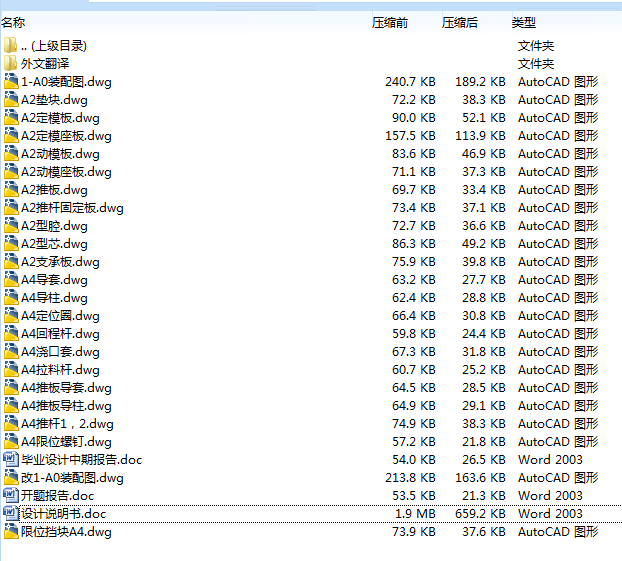Click the A2垫块.dwg file icon
The width and height of the screenshot is (622, 561).
coord(11,100)
